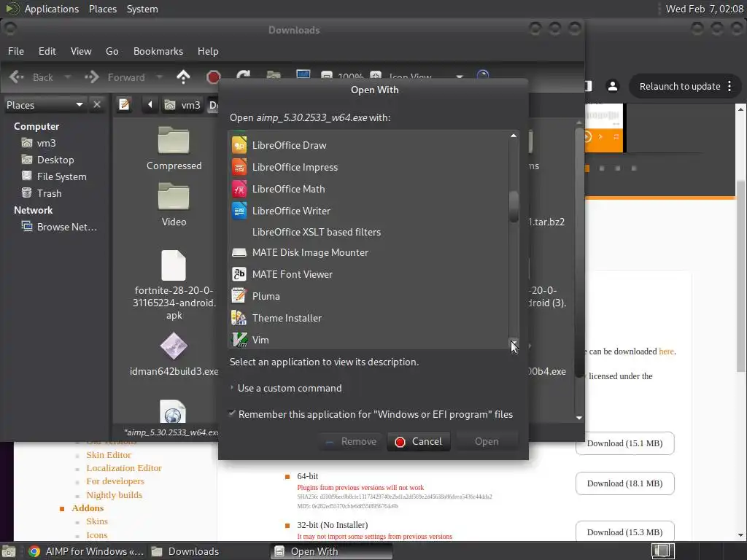The width and height of the screenshot is (747, 560).
Task: Open the Applications menu in top panel
Action: point(52,9)
